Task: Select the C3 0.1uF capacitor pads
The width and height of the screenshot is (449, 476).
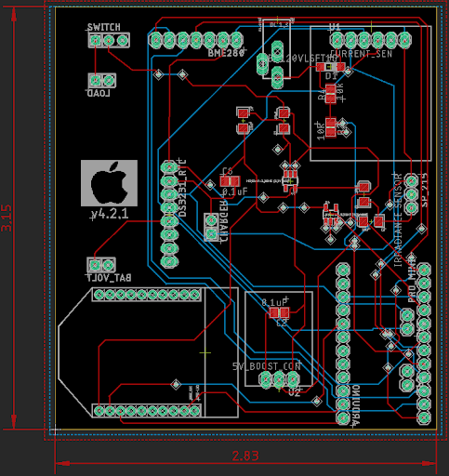Action: [230, 181]
